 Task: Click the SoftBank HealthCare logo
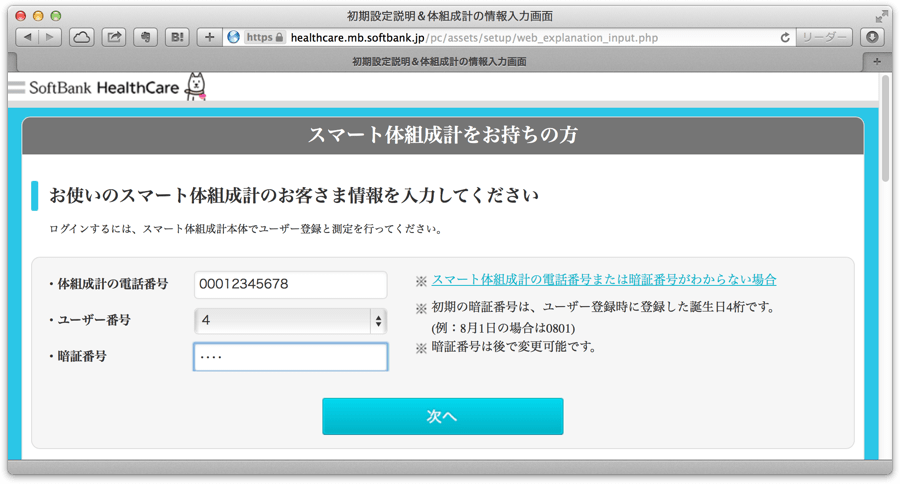point(104,88)
